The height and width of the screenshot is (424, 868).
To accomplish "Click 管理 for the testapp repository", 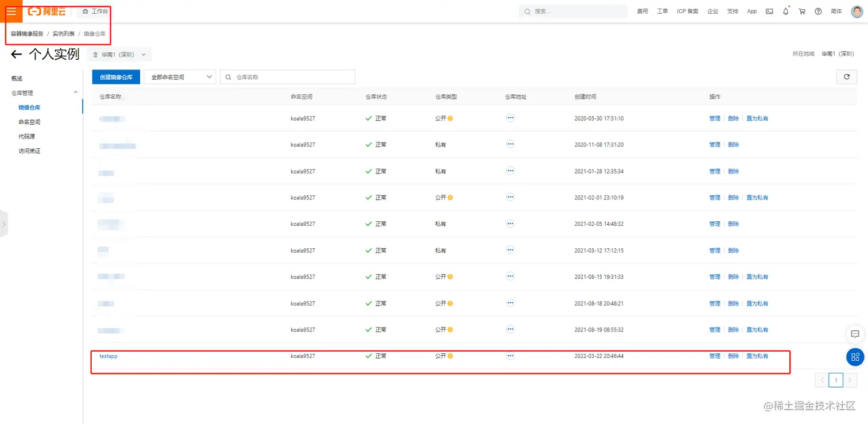I will click(x=715, y=356).
